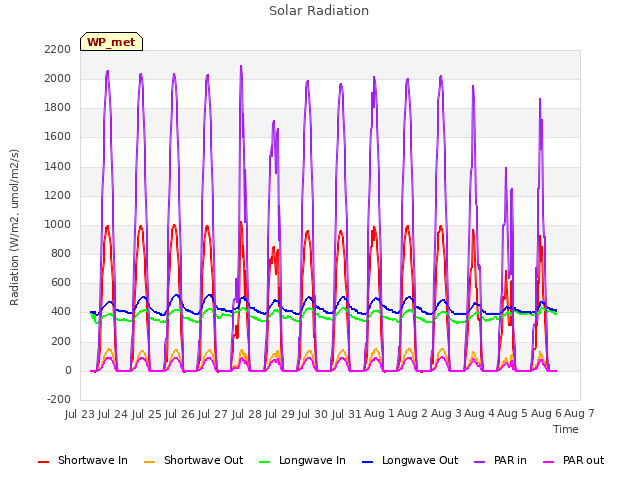Click the Radiation y-axis title
Viewport: 640px width, 480px height.
14,227
